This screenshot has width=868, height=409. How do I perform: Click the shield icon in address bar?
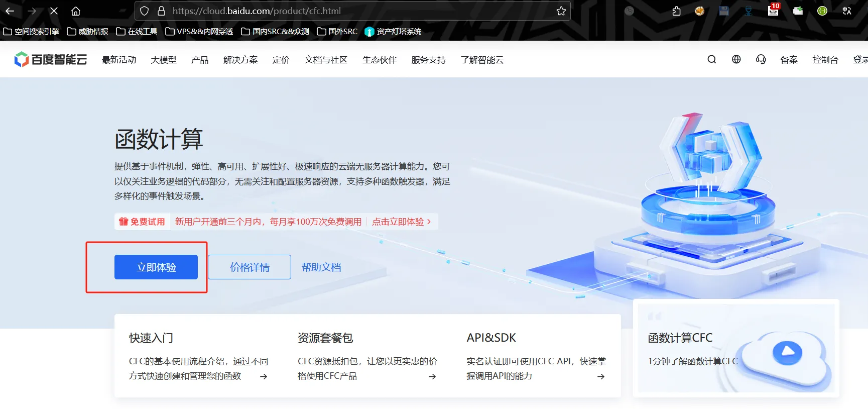coord(145,11)
